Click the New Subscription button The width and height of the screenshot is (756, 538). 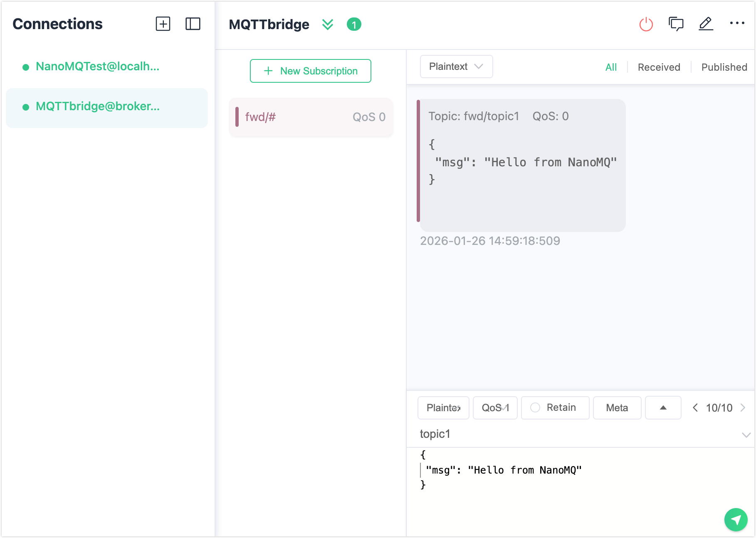310,71
